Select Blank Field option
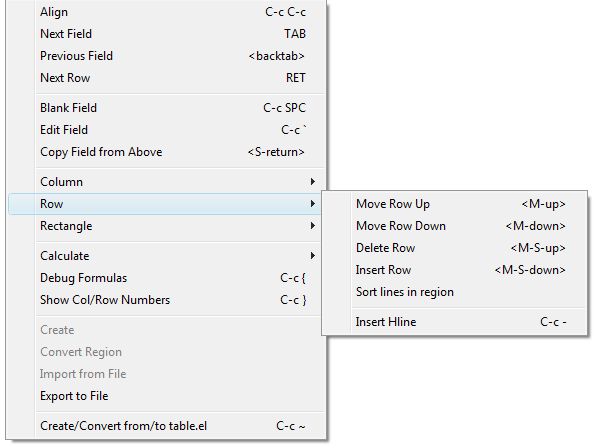Image resolution: width=597 pixels, height=448 pixels. tap(167, 108)
